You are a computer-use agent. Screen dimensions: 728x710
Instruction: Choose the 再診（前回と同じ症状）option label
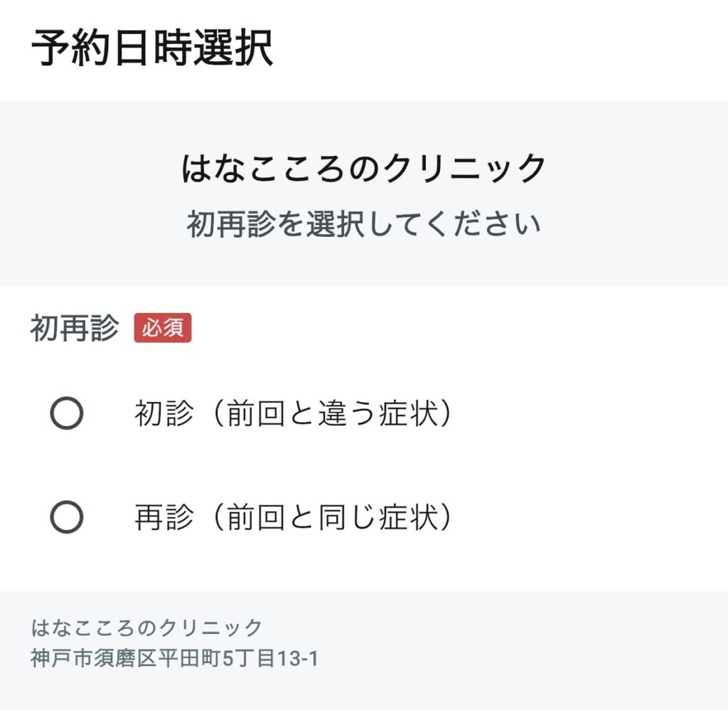293,518
